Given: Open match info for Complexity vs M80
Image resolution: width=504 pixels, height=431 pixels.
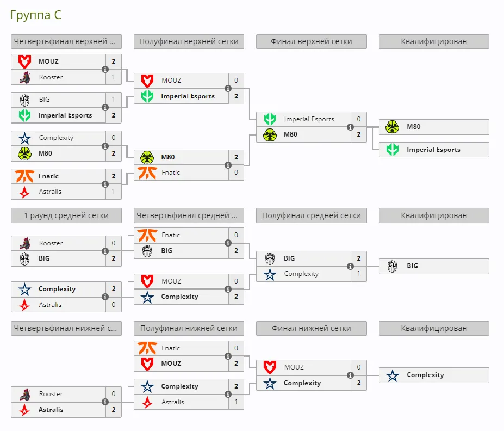Looking at the screenshot, I should pos(105,146).
